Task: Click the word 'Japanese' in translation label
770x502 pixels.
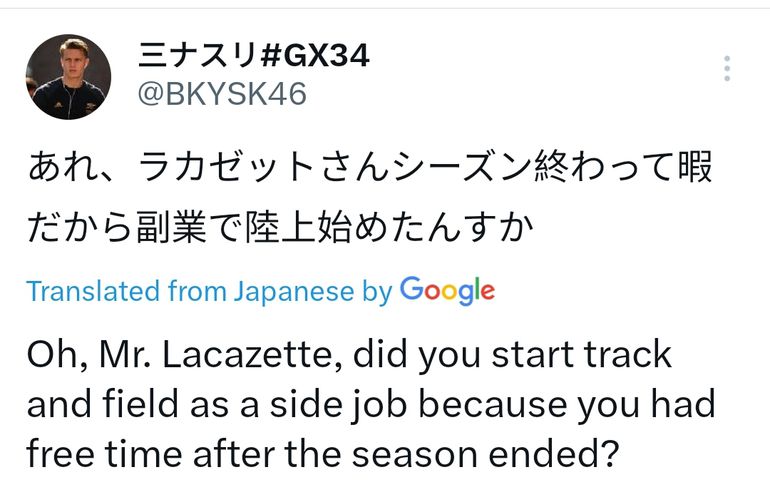Action: point(293,291)
